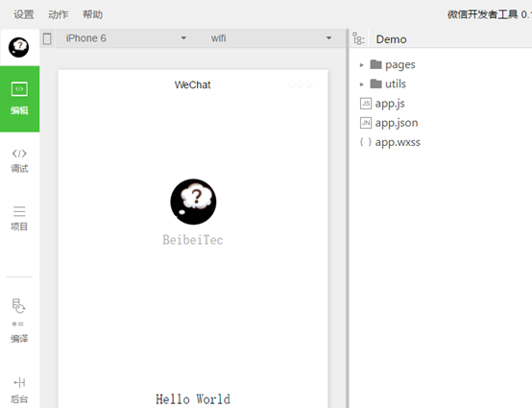Open the iPhone 6 device dropdown
The width and height of the screenshot is (532, 408).
pyautogui.click(x=126, y=38)
